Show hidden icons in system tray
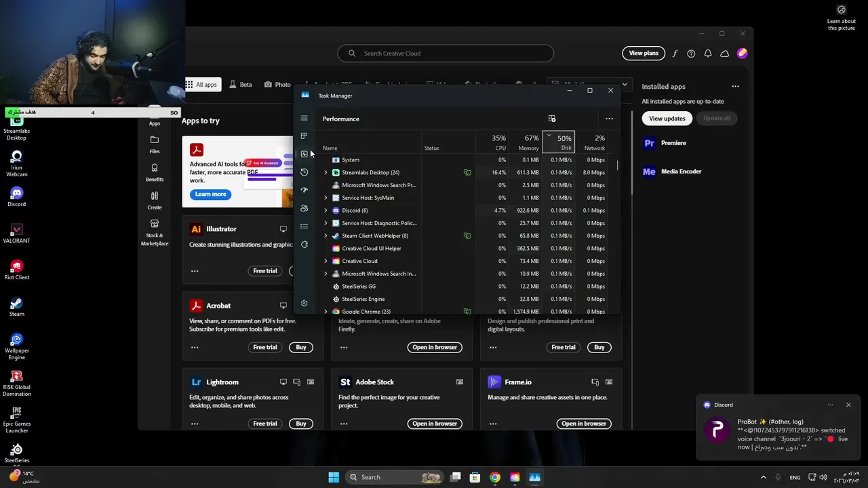Image resolution: width=868 pixels, height=488 pixels. [763, 477]
